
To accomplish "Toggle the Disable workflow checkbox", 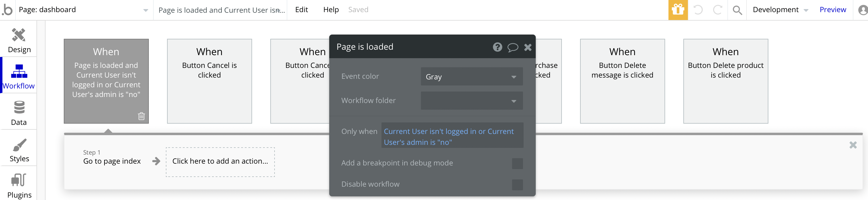I will (x=517, y=185).
